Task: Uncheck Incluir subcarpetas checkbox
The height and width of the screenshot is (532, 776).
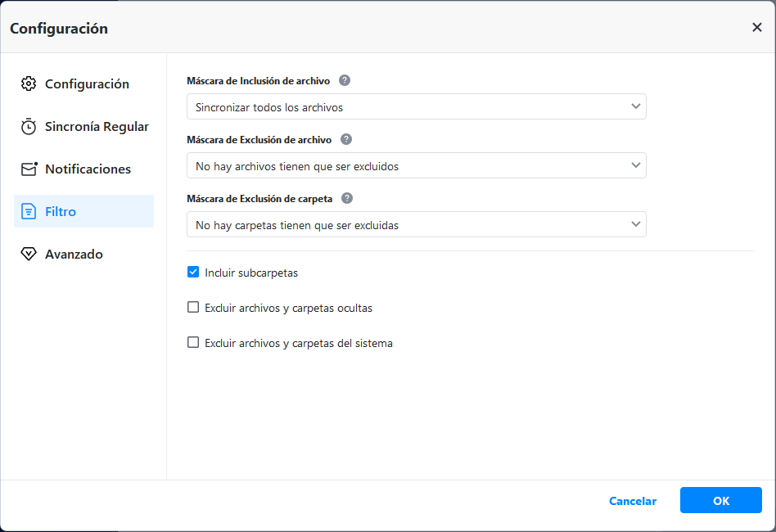Action: (193, 273)
